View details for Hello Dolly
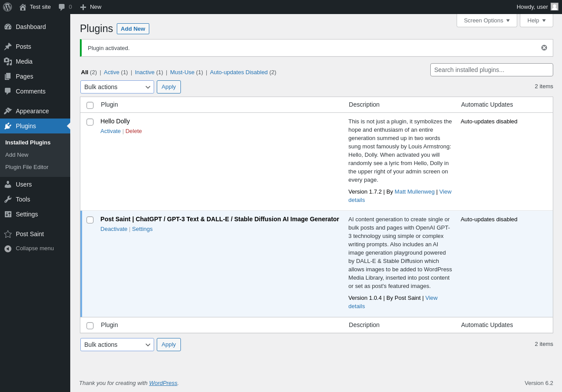The height and width of the screenshot is (392, 562). 445,191
